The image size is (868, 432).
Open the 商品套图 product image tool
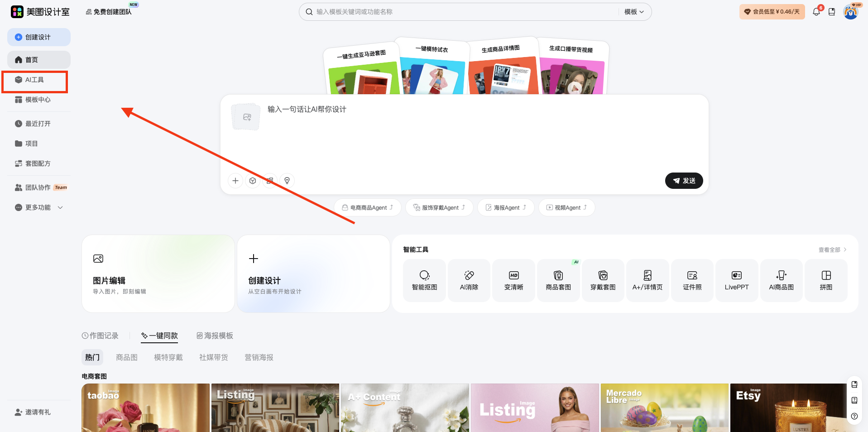[x=558, y=280]
